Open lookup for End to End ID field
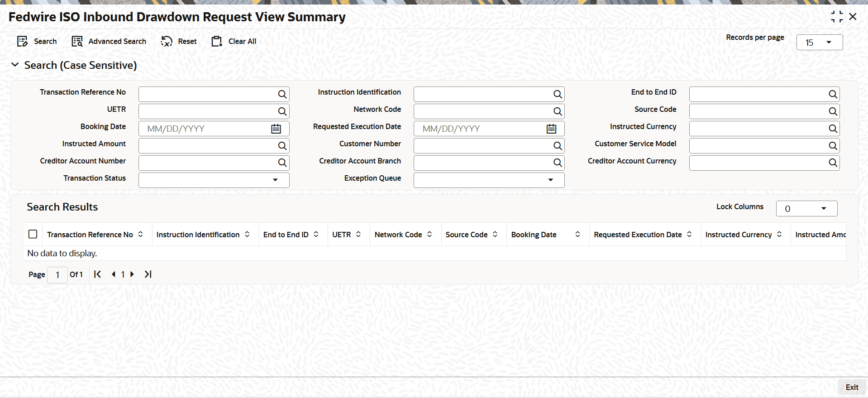868x398 pixels. point(833,94)
